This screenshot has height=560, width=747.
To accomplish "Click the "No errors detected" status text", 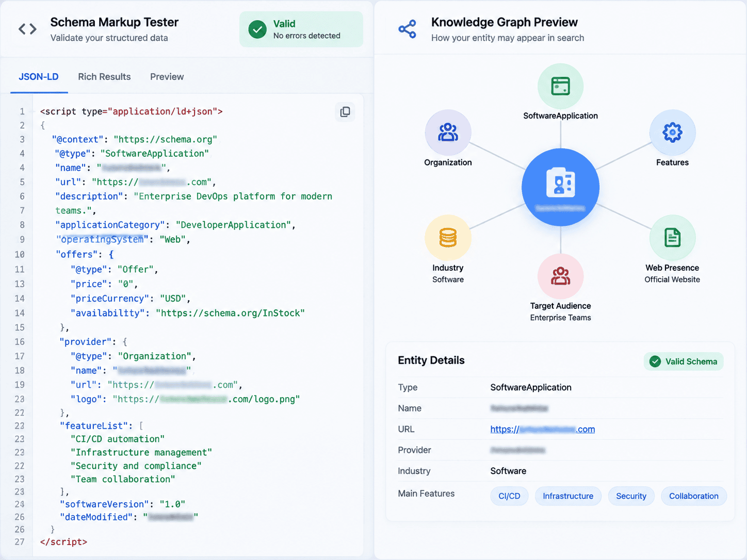I will click(x=307, y=36).
